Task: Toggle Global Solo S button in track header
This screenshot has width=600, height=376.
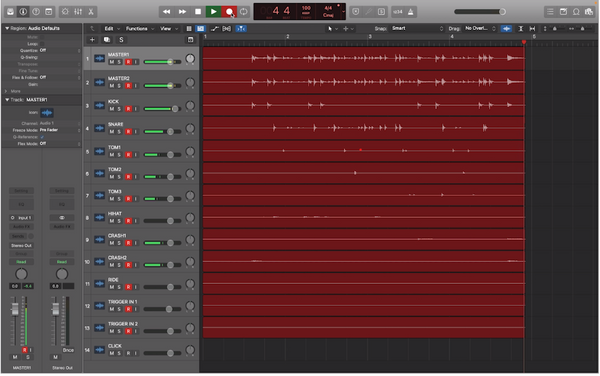Action: (121, 40)
